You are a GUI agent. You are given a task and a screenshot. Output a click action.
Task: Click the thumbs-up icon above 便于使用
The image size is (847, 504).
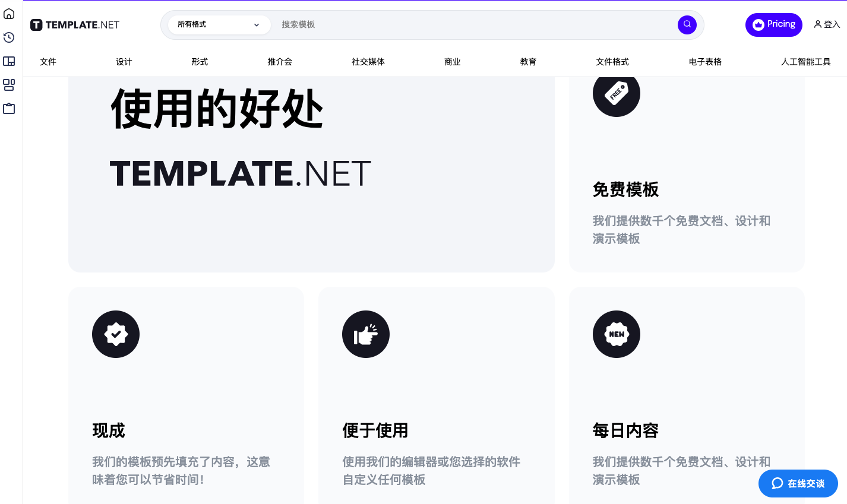tap(366, 334)
